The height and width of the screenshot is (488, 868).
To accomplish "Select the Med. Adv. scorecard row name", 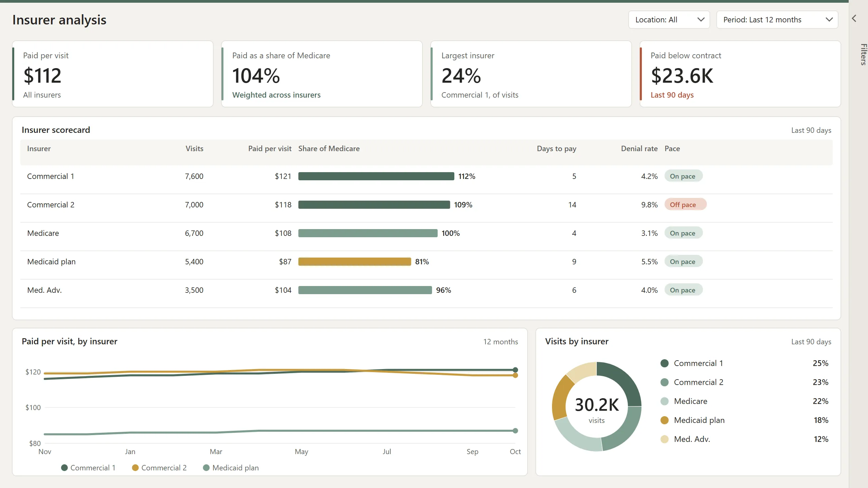I will pyautogui.click(x=44, y=290).
